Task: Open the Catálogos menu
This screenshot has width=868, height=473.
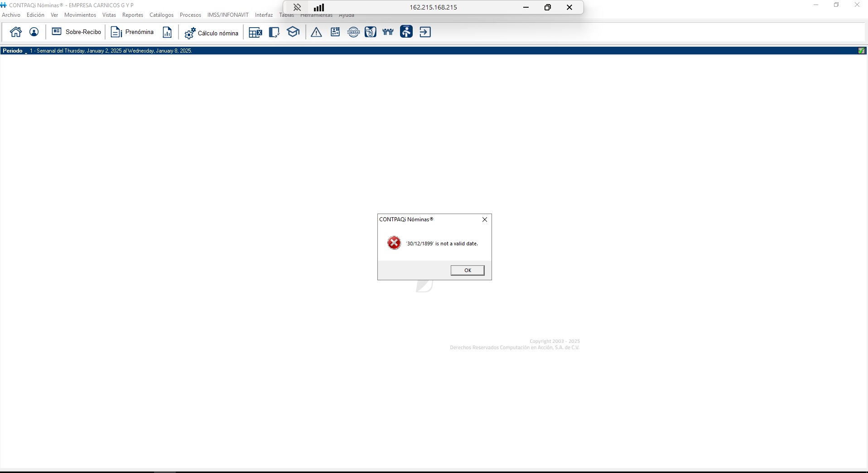Action: coord(162,15)
